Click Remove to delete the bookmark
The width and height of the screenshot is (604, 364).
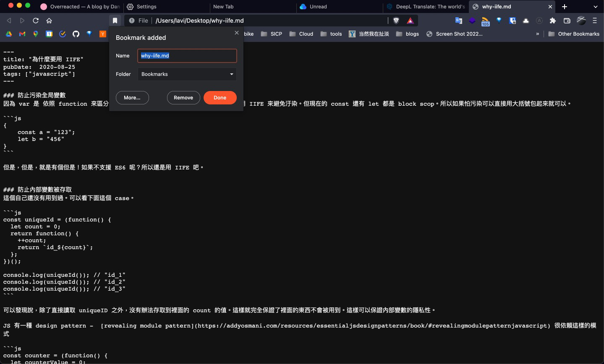[x=183, y=97]
